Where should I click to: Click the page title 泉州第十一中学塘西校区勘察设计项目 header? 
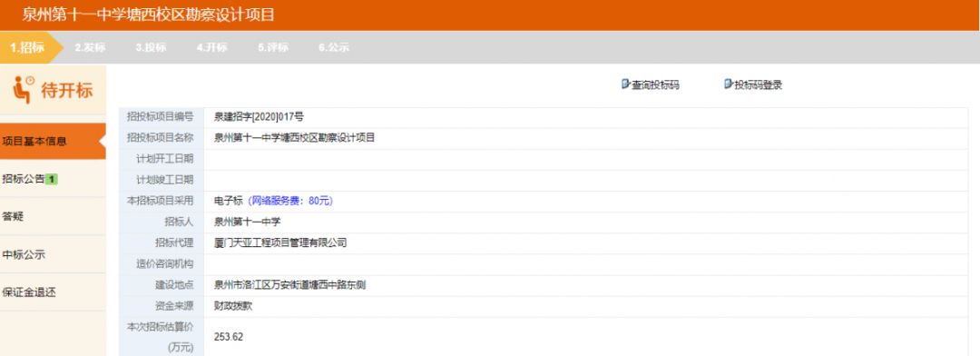point(148,15)
